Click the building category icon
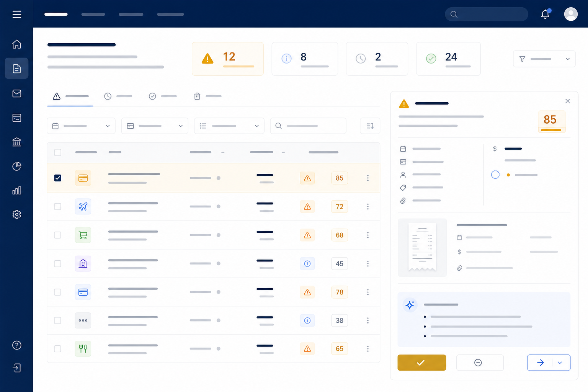This screenshot has width=588, height=392. tap(83, 263)
